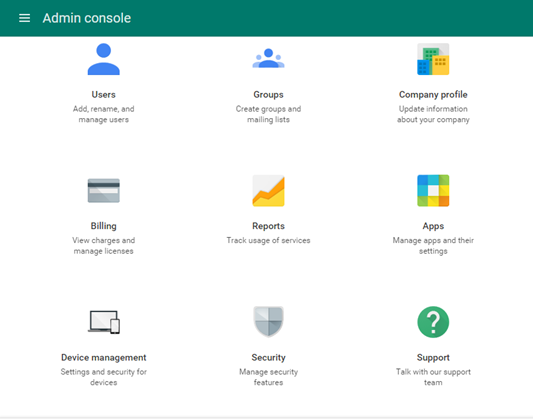Viewport: 533px width, 419px height.
Task: Click the Users person icon
Action: point(104,59)
